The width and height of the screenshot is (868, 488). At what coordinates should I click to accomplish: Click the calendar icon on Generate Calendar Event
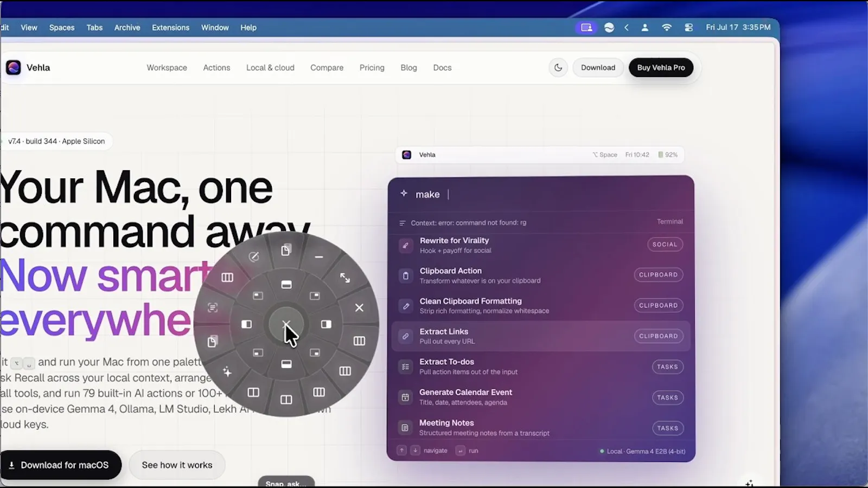coord(405,397)
